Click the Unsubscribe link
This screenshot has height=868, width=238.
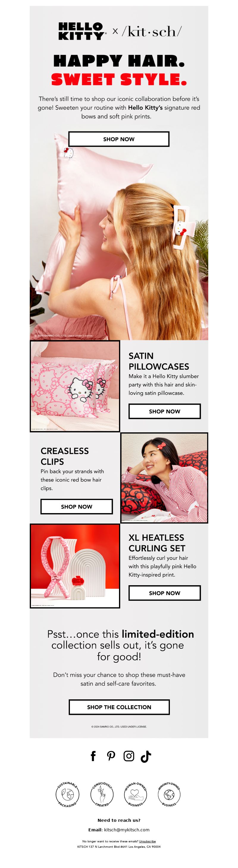coord(148,841)
